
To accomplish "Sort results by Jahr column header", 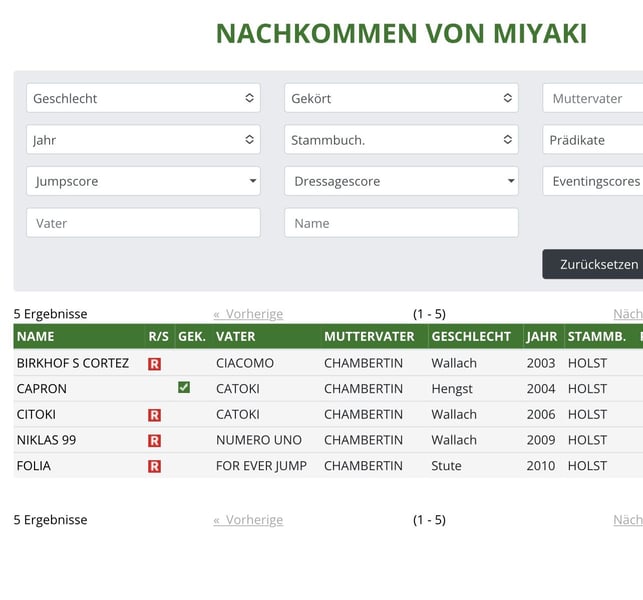I will tap(542, 337).
